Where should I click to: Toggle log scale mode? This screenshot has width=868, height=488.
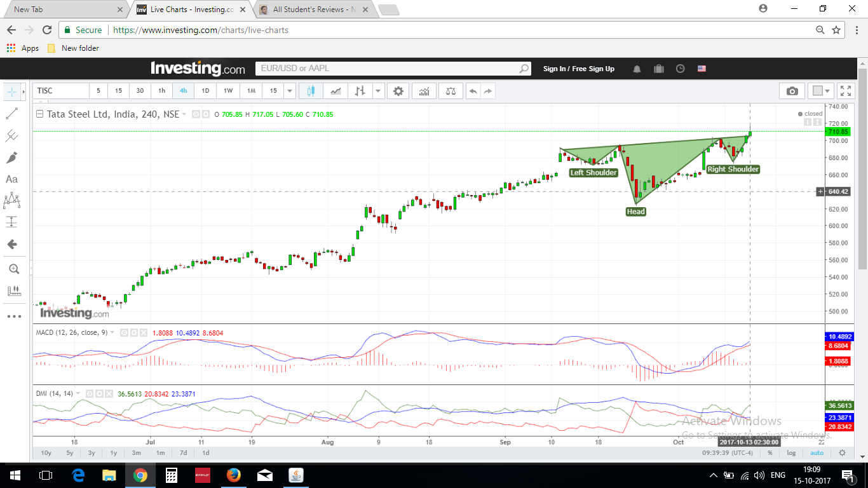791,453
